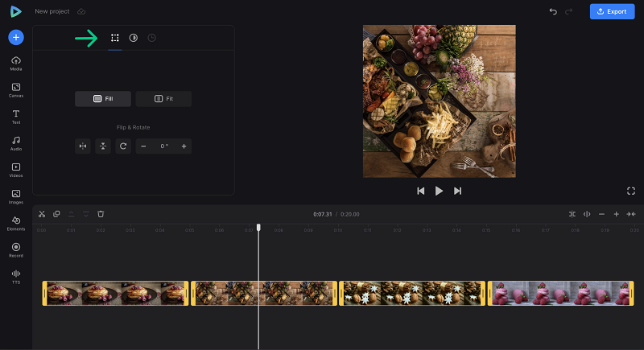This screenshot has height=350, width=644.
Task: Open the Videos sidebar panel
Action: pyautogui.click(x=16, y=171)
